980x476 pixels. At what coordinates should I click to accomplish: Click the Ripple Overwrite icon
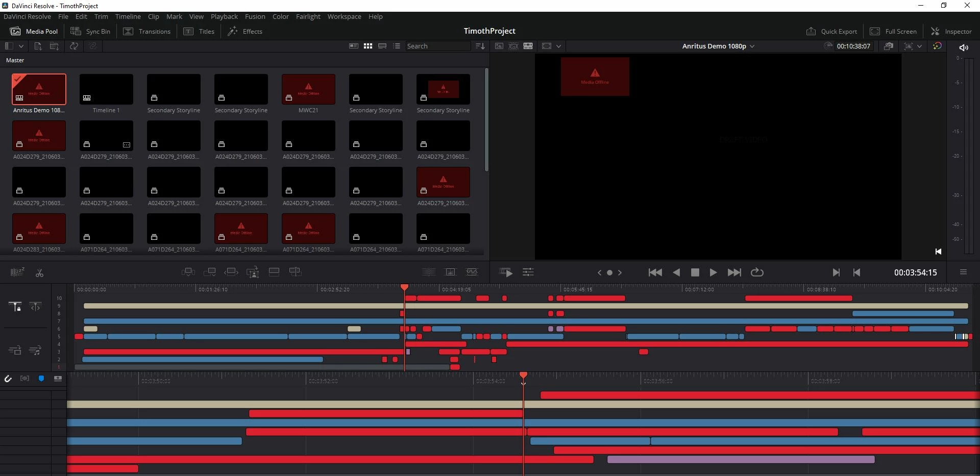(x=231, y=272)
